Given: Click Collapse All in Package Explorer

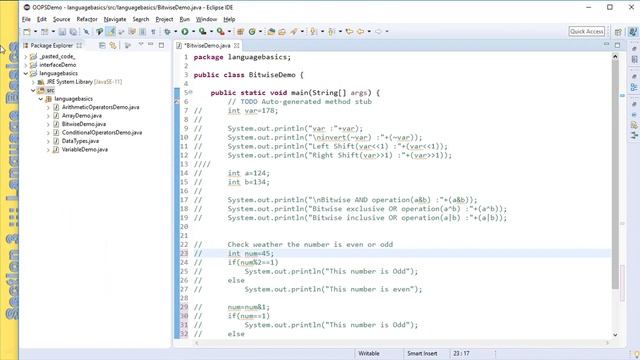Looking at the screenshot, I should point(102,45).
